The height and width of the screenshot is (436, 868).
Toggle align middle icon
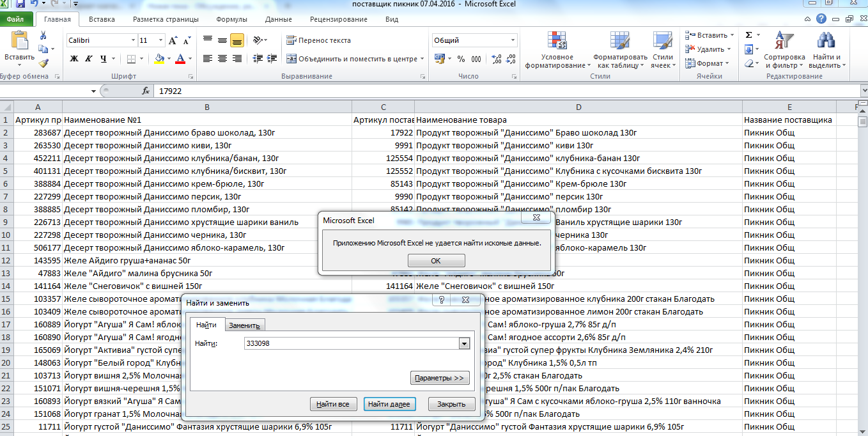(x=222, y=40)
